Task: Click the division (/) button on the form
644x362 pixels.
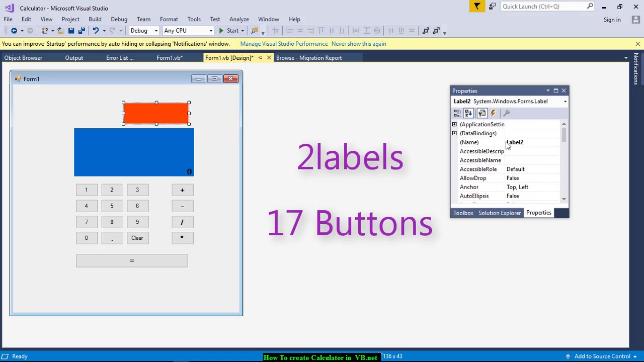Action: coord(182,222)
